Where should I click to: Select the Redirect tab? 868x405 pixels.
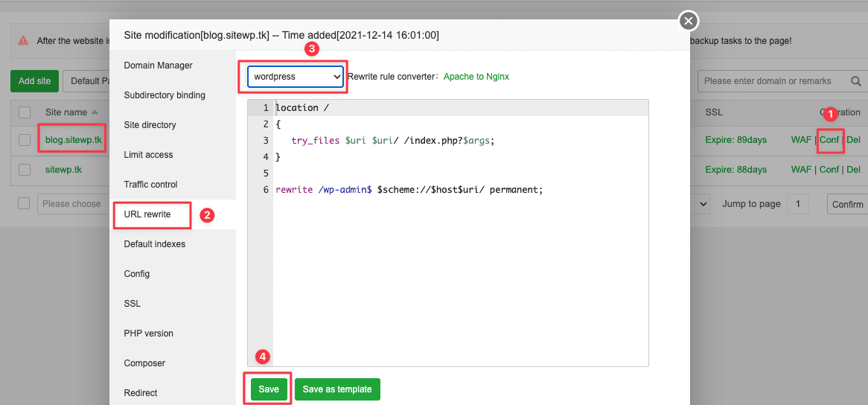coord(141,393)
